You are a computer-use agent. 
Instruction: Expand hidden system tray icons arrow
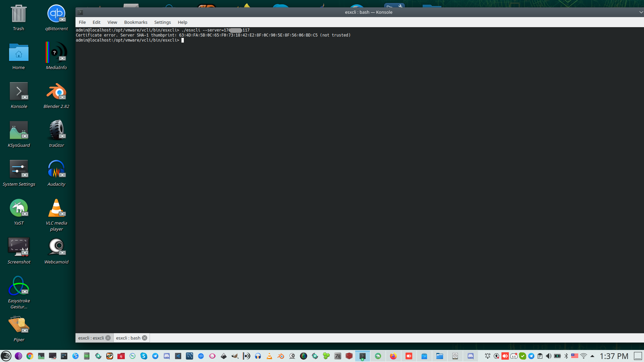[x=592, y=356]
